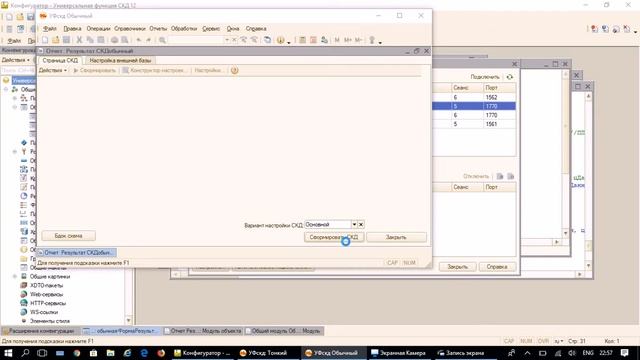The height and width of the screenshot is (360, 640).
Task: Click the orange help icon in report bar
Action: [x=234, y=71]
